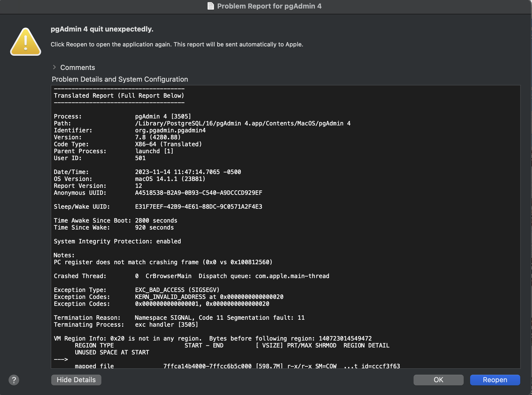Click the Comments section label
Image resolution: width=532 pixels, height=395 pixels.
coord(77,68)
